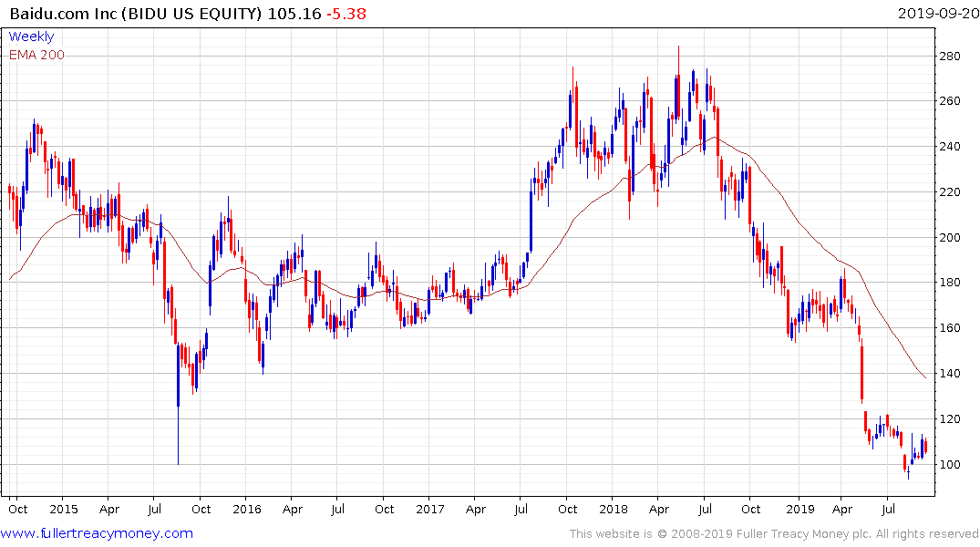The height and width of the screenshot is (547, 980).
Task: Click the 240 price axis label
Action: (950, 147)
